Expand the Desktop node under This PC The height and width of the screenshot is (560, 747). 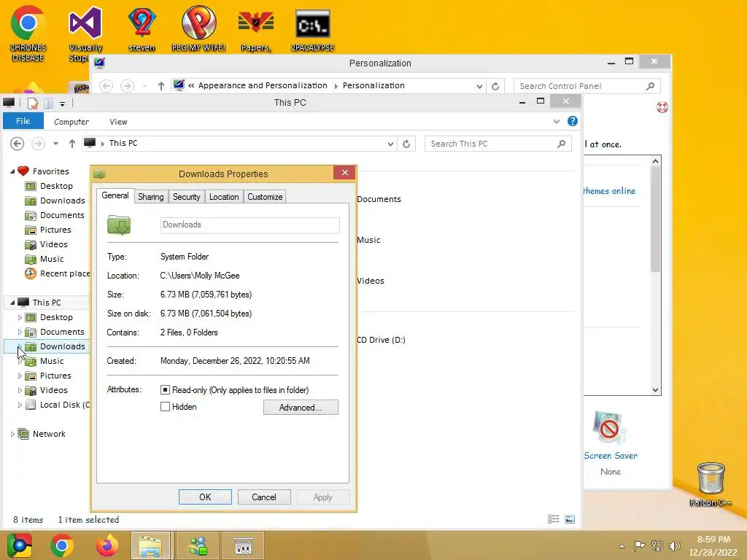(x=20, y=317)
